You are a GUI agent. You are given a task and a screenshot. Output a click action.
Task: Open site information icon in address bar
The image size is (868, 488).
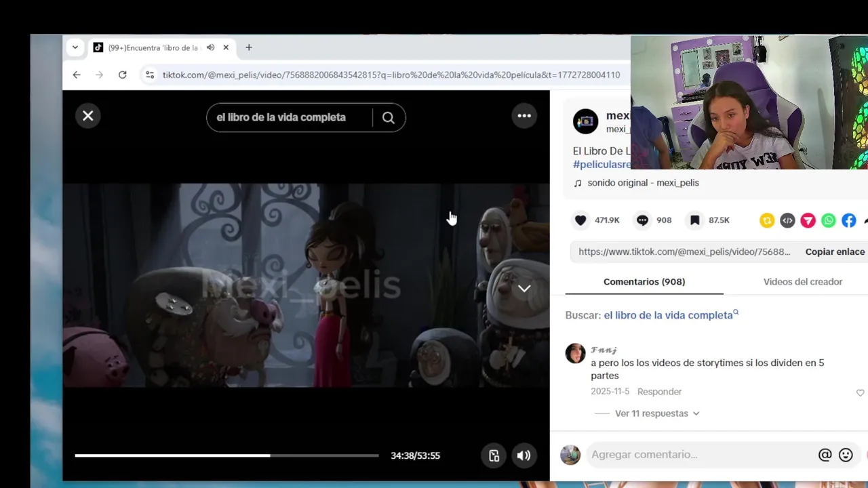(150, 75)
